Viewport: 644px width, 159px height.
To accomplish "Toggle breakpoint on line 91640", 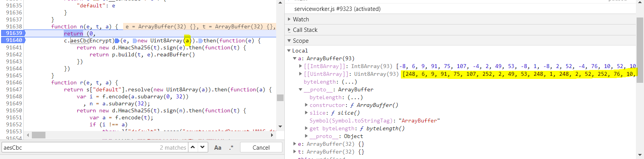I will pyautogui.click(x=14, y=40).
